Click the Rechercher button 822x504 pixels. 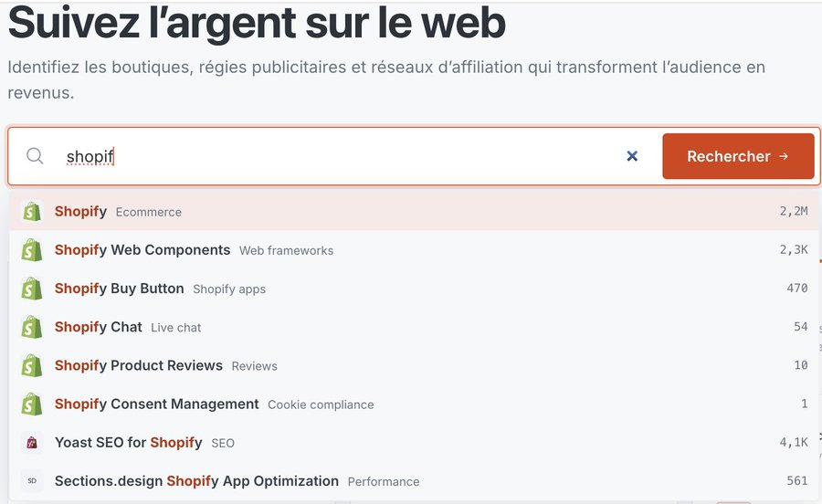point(738,156)
